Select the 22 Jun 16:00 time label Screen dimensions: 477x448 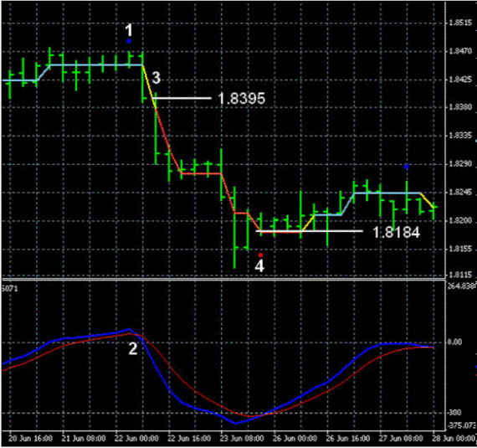tap(189, 439)
